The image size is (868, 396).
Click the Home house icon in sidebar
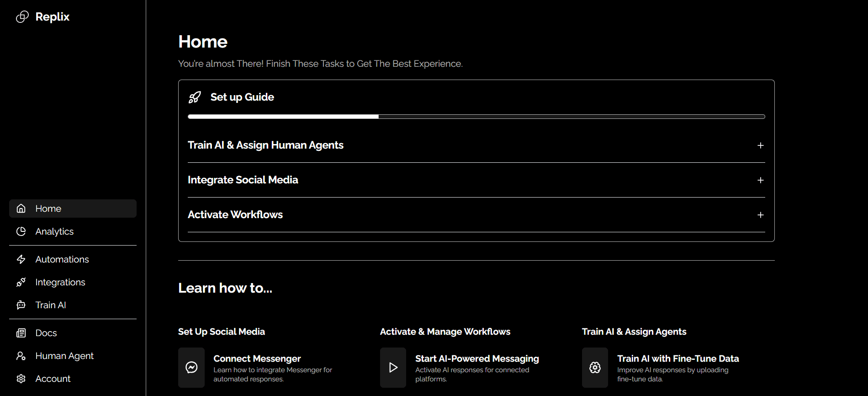coord(21,209)
